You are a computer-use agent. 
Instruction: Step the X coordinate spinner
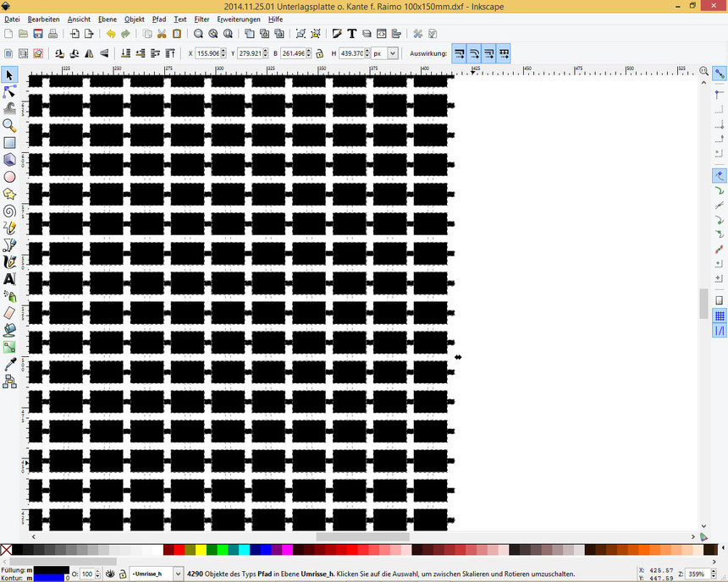pyautogui.click(x=223, y=53)
